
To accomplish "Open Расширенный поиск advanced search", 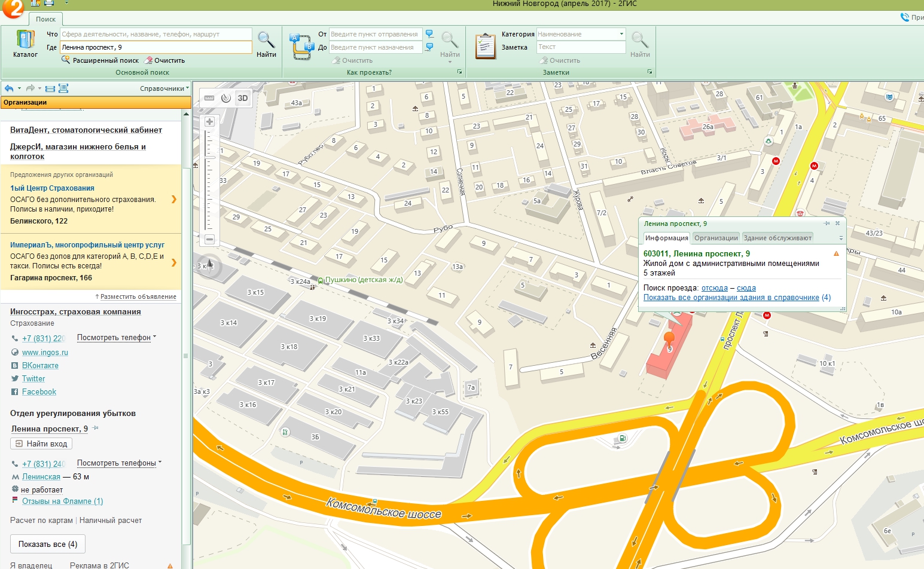I will (x=100, y=60).
